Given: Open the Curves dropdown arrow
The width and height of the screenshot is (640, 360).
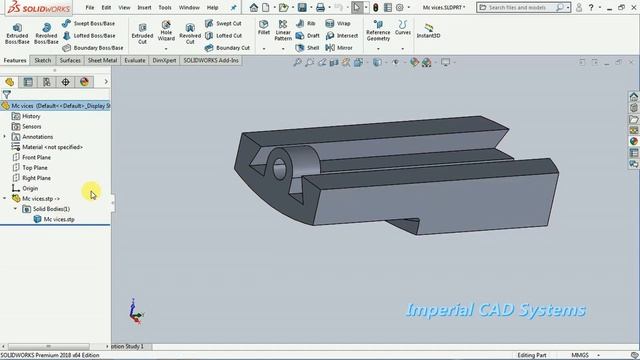Looking at the screenshot, I should click(402, 49).
